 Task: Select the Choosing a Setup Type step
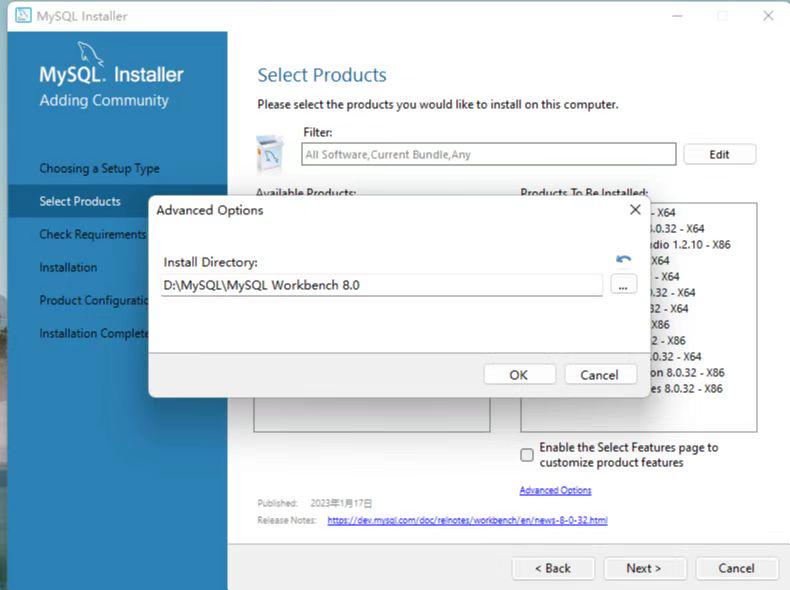click(100, 168)
